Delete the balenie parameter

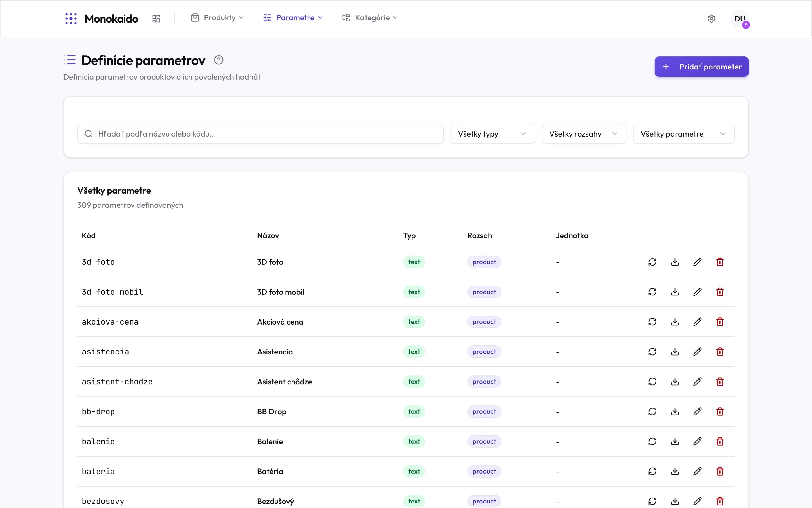click(x=720, y=441)
